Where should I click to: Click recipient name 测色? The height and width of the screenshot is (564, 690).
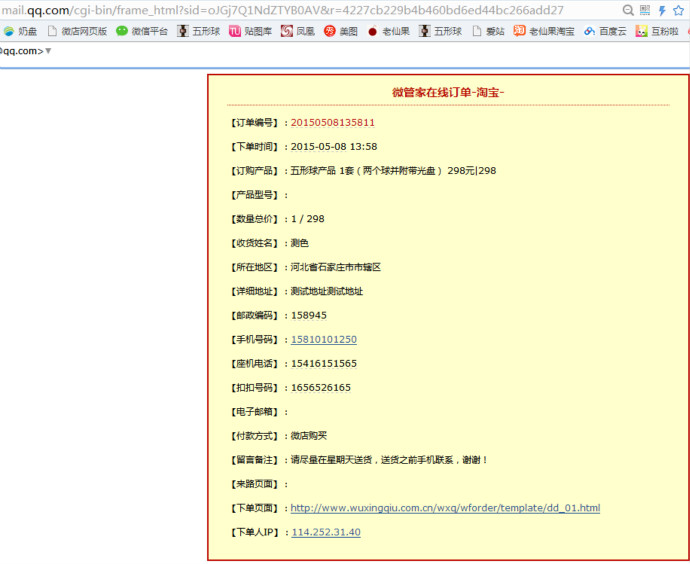point(300,243)
